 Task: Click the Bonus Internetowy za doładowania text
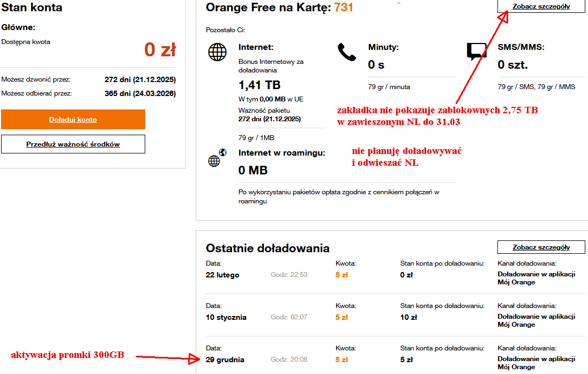(271, 65)
